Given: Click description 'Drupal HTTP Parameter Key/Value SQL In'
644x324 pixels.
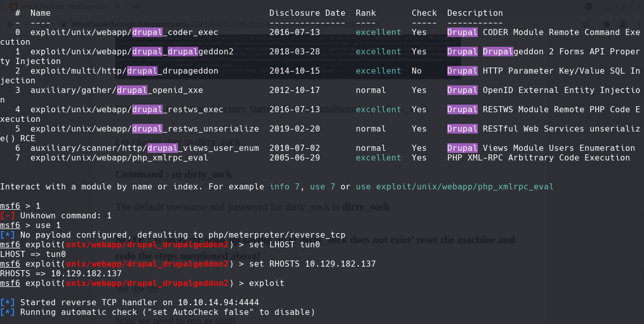Looking at the screenshot, I should 544,71.
